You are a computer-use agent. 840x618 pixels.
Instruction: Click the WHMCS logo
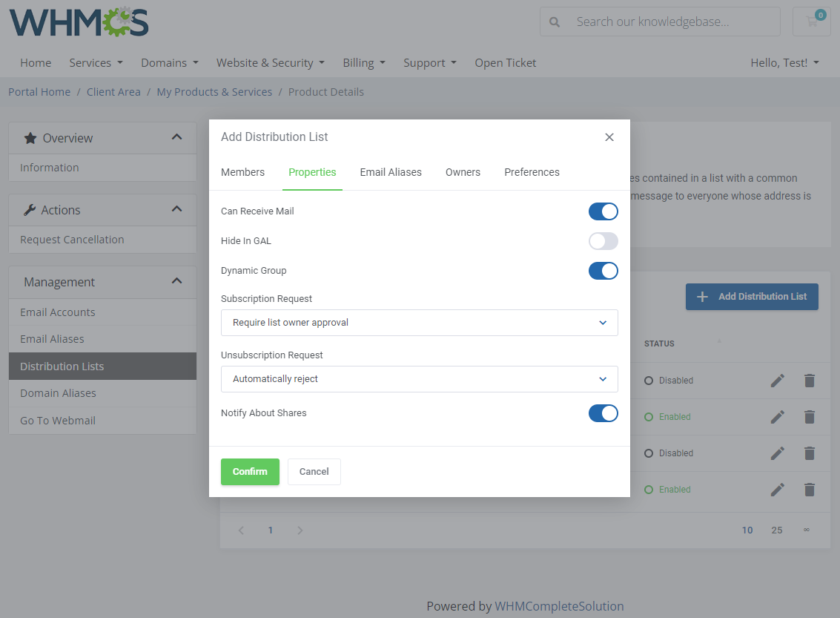79,22
